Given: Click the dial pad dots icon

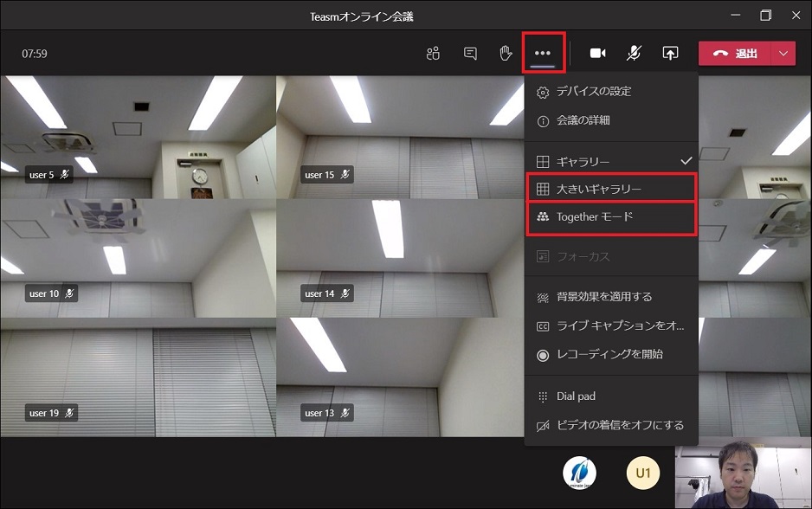Looking at the screenshot, I should (x=543, y=397).
